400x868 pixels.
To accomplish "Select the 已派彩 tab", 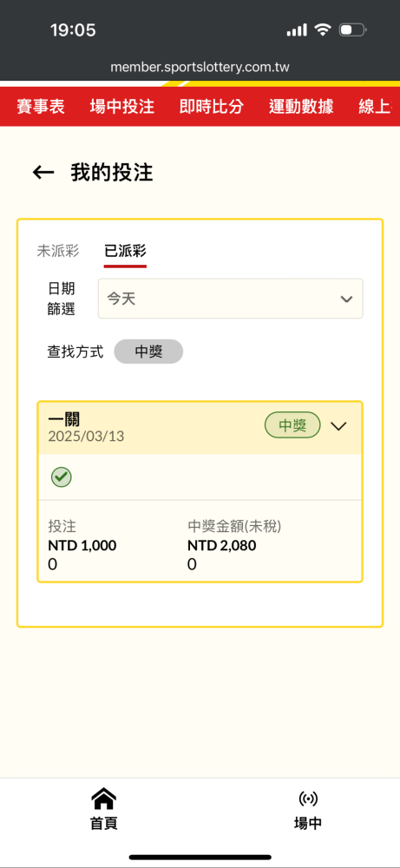I will click(125, 251).
